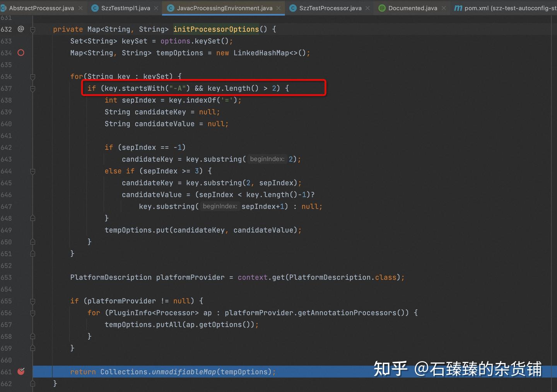Close the Documented.java tab
Image resolution: width=557 pixels, height=392 pixels.
click(443, 8)
